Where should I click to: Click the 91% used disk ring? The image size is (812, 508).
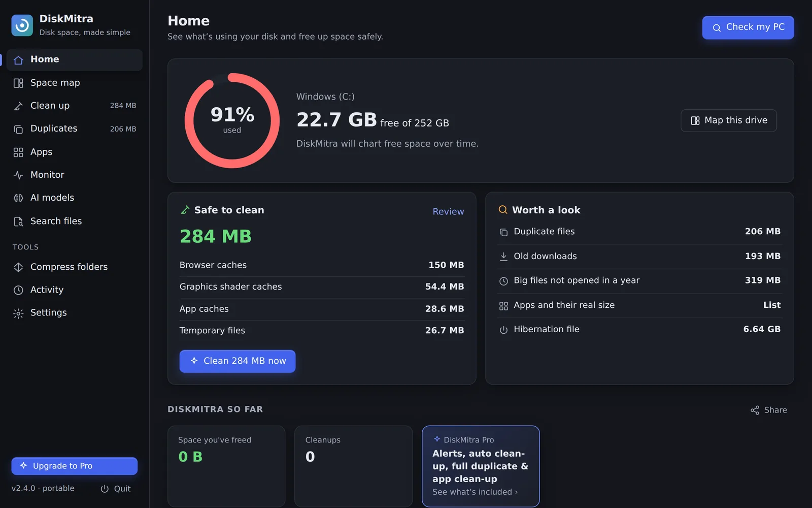click(232, 120)
